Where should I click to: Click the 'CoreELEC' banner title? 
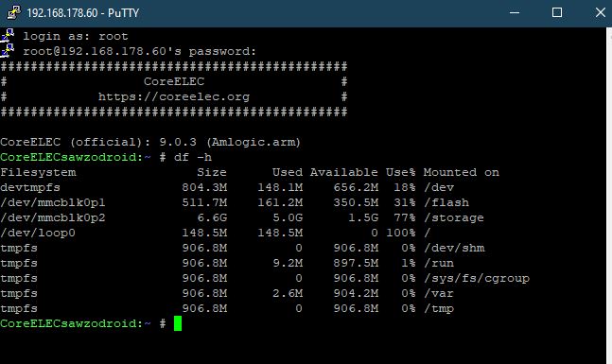point(174,81)
